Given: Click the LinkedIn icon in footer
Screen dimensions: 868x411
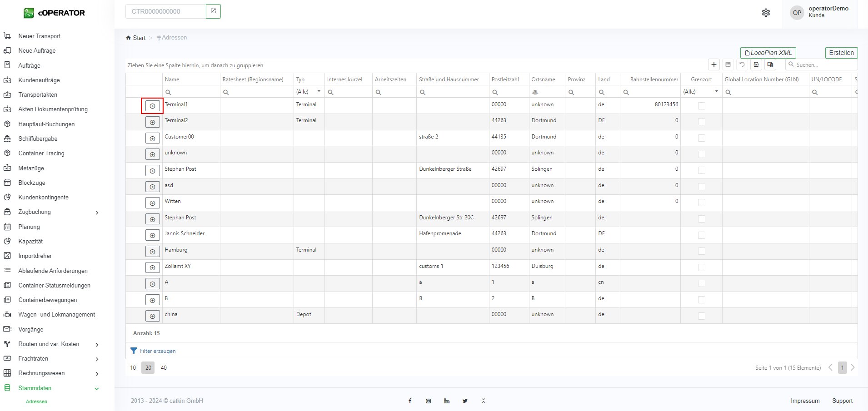Looking at the screenshot, I should [447, 401].
